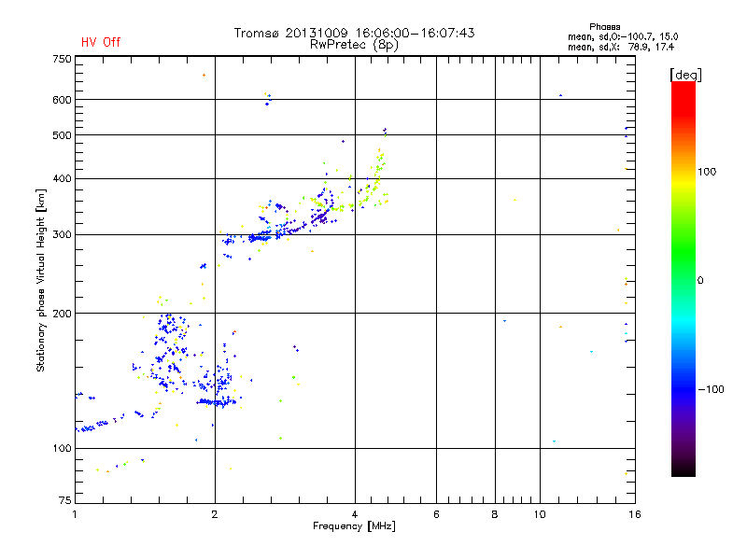Click the red 'HV Off' label
This screenshot has height=560, width=747.
tap(101, 42)
